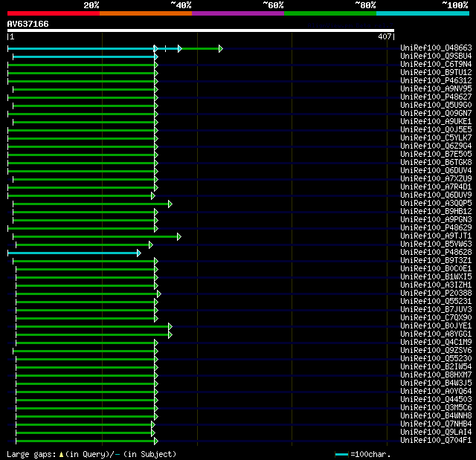Select the UniRef100_Q6Z9G4 entry text

436,146
